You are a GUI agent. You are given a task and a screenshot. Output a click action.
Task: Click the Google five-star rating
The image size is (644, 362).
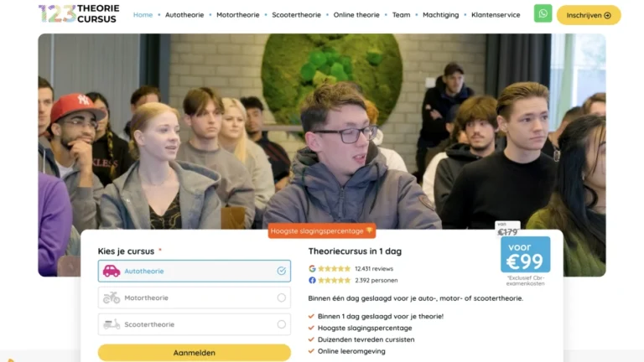[334, 268]
